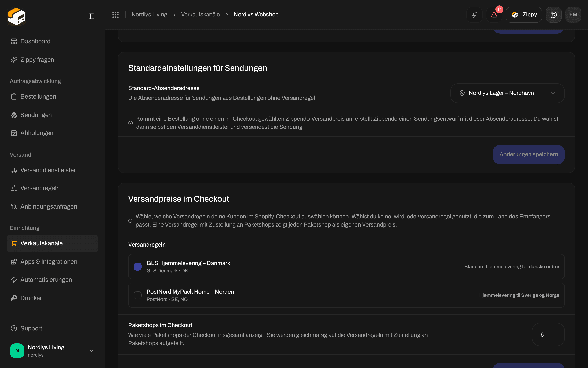This screenshot has width=588, height=368.
Task: Open the alerts with 12 warnings
Action: point(494,15)
